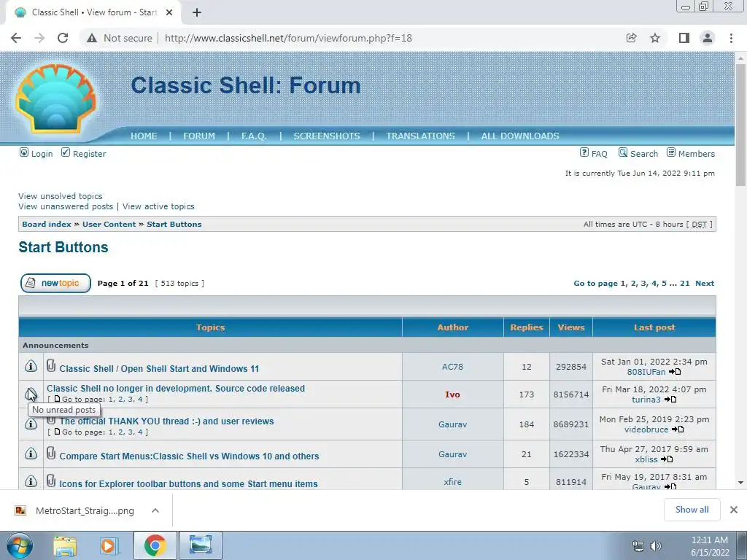Bookmark this page with the star icon

[x=655, y=38]
